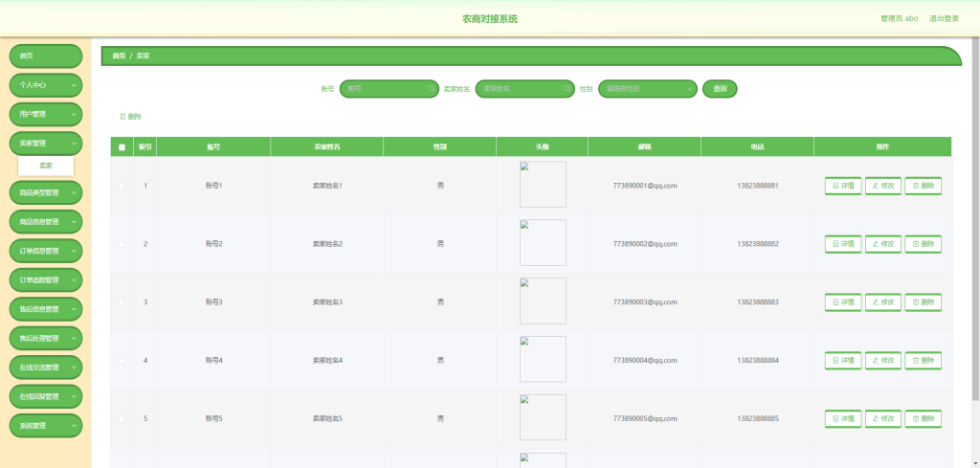Open 详情 for row 账号5
The height and width of the screenshot is (468, 980).
pos(843,418)
